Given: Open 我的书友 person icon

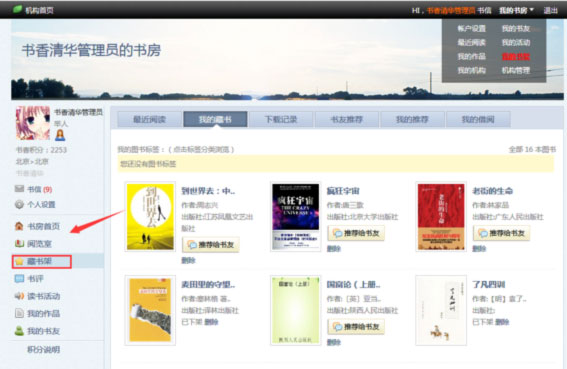Looking at the screenshot, I should pos(19,331).
